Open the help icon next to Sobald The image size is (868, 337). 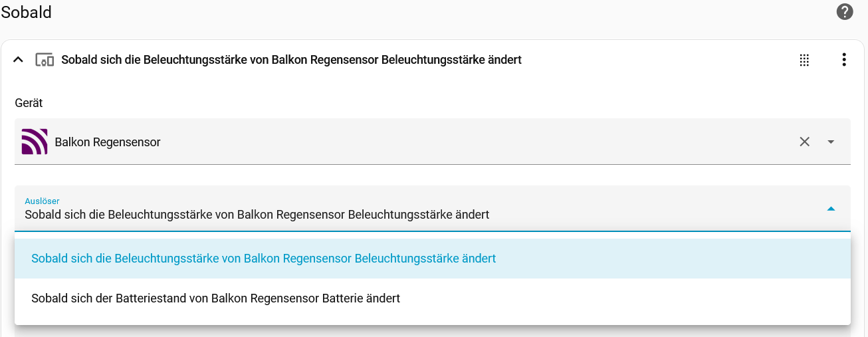click(844, 12)
